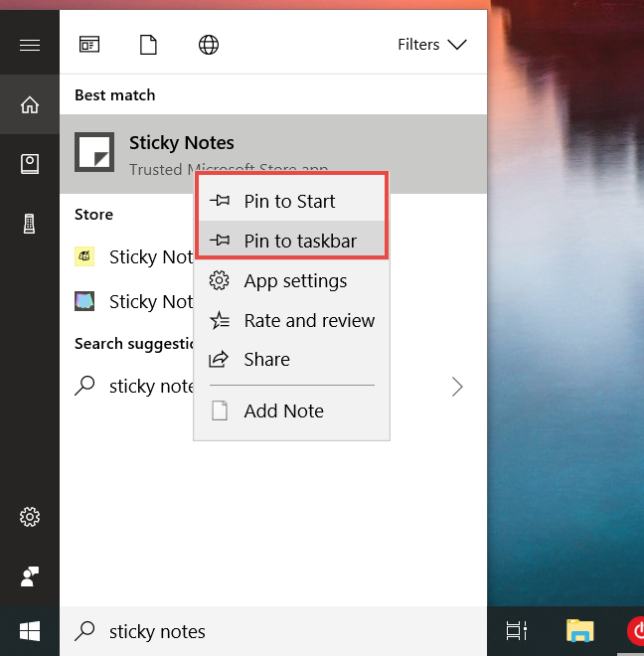The image size is (644, 656).
Task: Open the hamburger menu in search sidebar
Action: coord(30,45)
